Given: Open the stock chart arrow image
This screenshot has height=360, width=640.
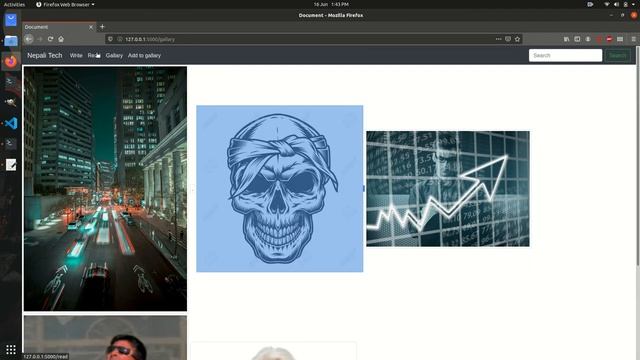Looking at the screenshot, I should tap(448, 189).
